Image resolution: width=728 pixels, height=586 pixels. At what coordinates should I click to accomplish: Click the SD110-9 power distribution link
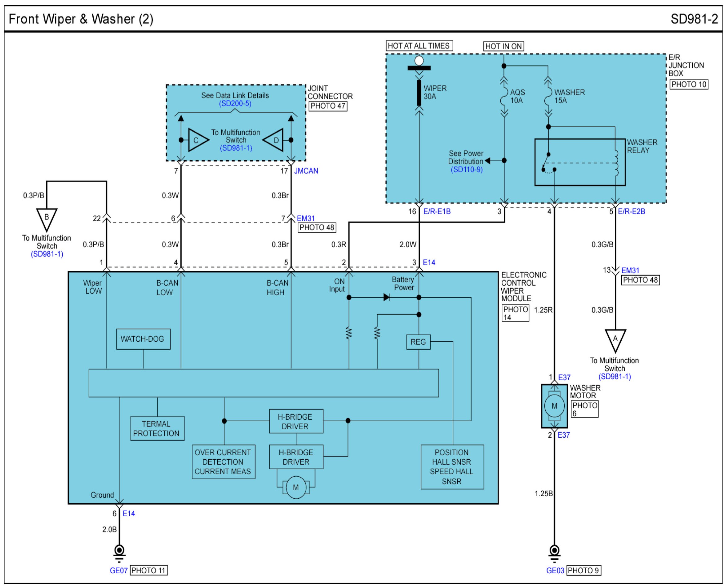coord(467,169)
